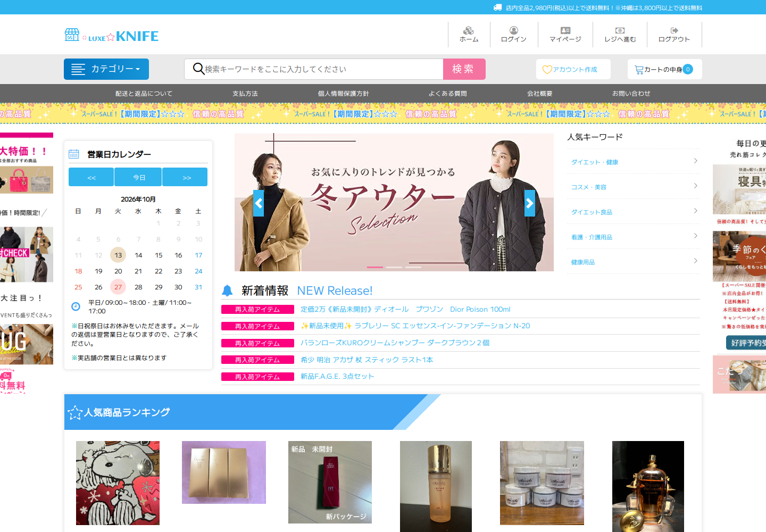This screenshot has width=766, height=532.
Task: Open the ホーム home icon
Action: pos(469,30)
